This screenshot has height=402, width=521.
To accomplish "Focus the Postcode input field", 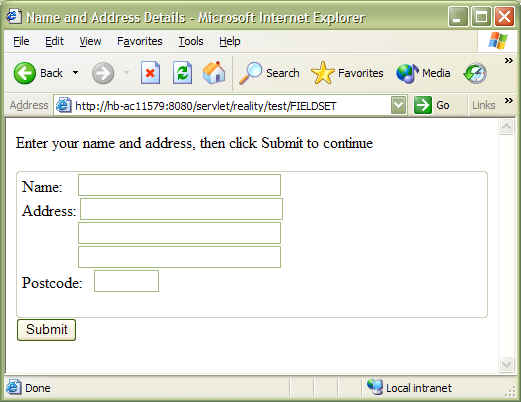I will click(x=126, y=281).
